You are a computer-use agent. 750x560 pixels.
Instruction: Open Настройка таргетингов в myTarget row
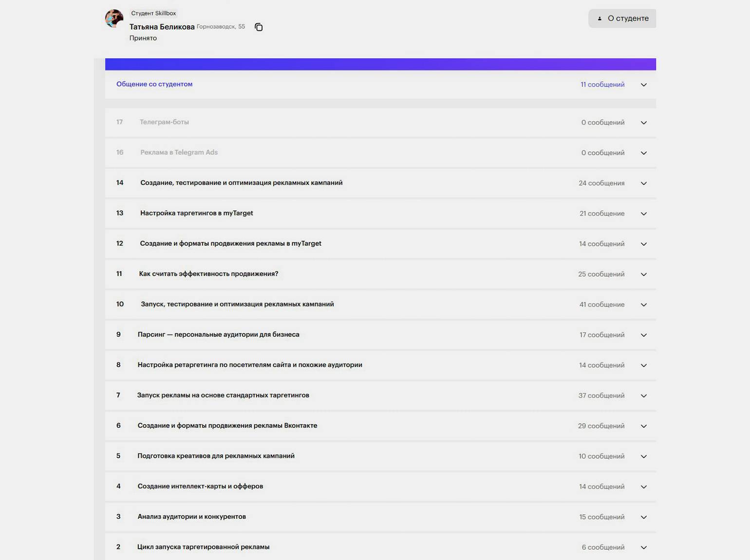[x=380, y=213]
